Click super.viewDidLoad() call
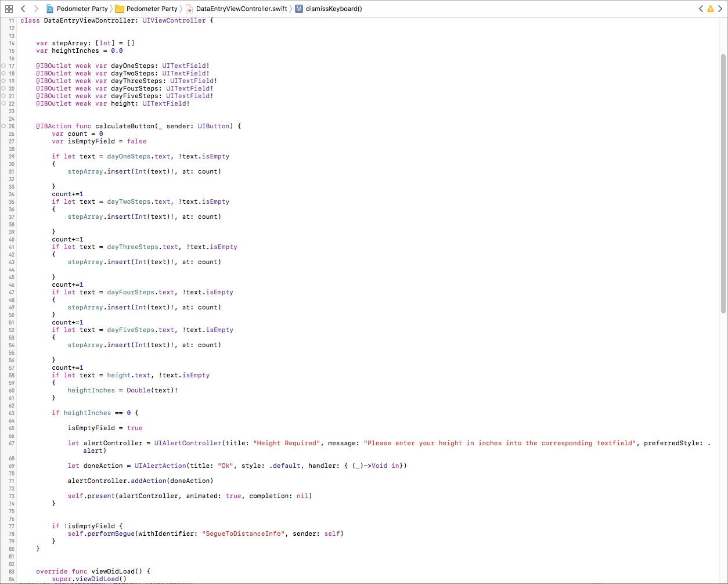This screenshot has height=584, width=728. pos(89,579)
